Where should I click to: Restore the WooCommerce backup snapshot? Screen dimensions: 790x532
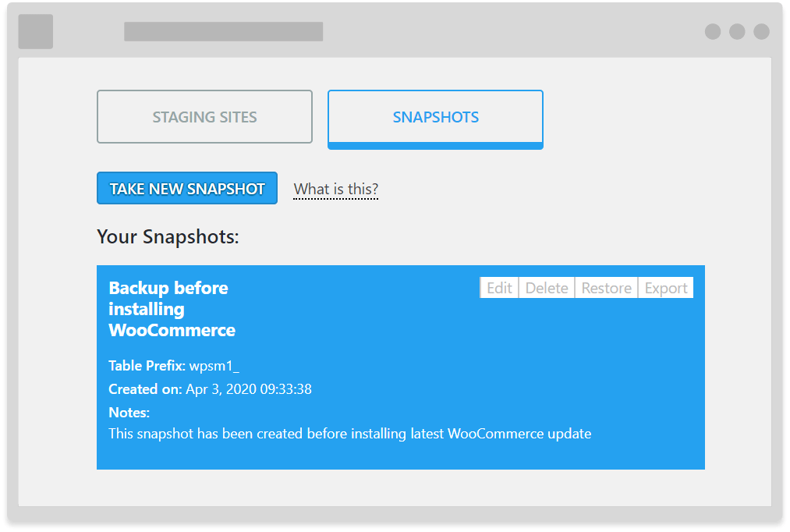[606, 288]
